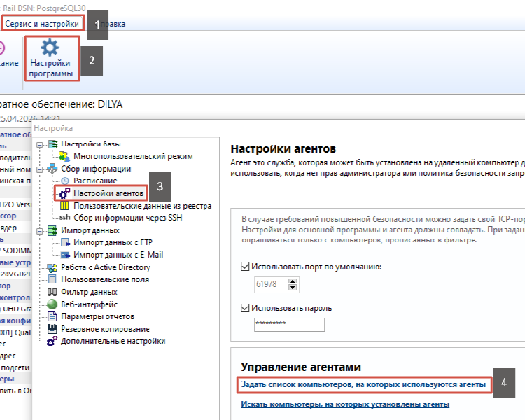Select the Настройки агентов gears icon

[x=64, y=193]
